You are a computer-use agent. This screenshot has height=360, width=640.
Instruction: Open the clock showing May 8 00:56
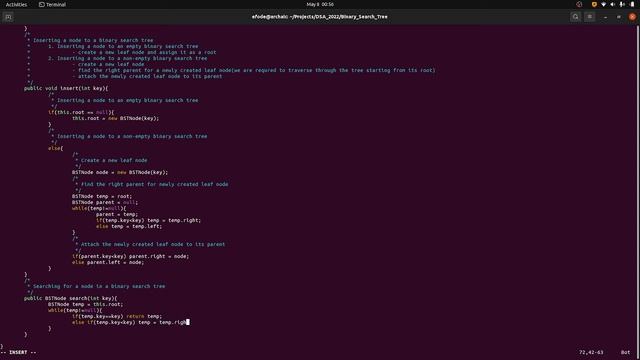(x=320, y=4)
